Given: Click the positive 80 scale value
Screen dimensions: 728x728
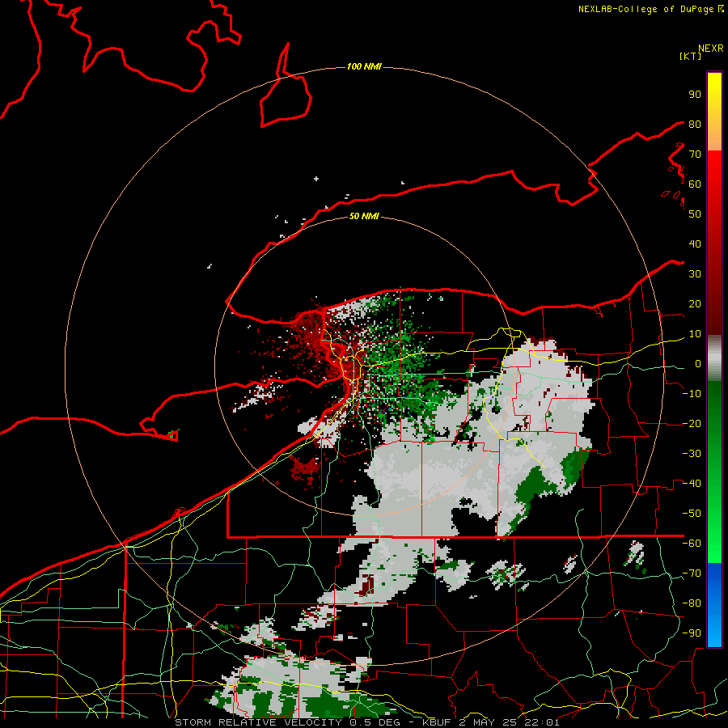Looking at the screenshot, I should click(695, 124).
